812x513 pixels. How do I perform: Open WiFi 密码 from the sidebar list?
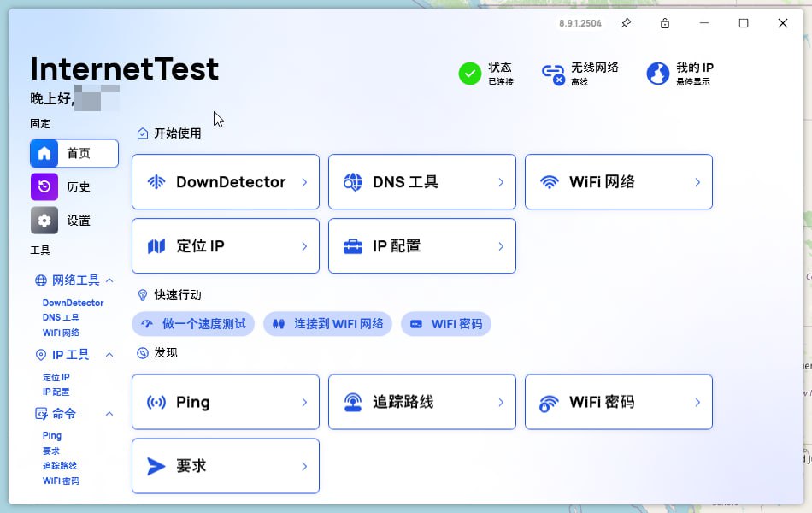tap(61, 481)
